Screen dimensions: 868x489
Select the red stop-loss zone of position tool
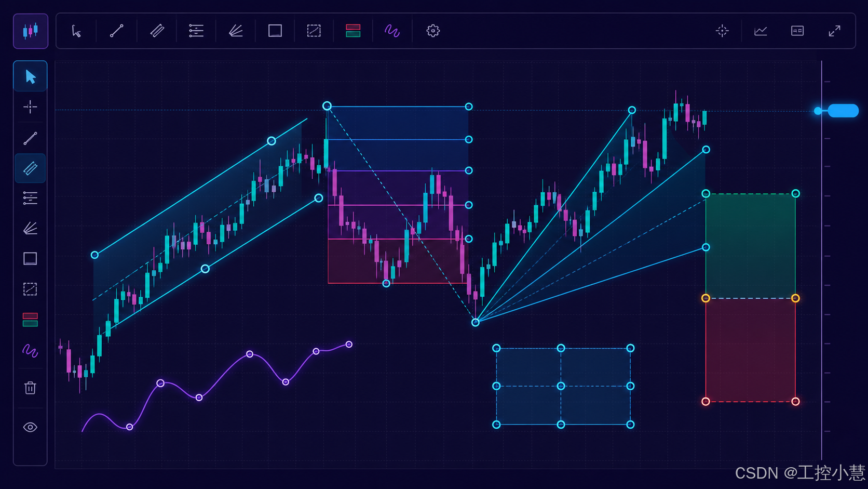(x=751, y=350)
